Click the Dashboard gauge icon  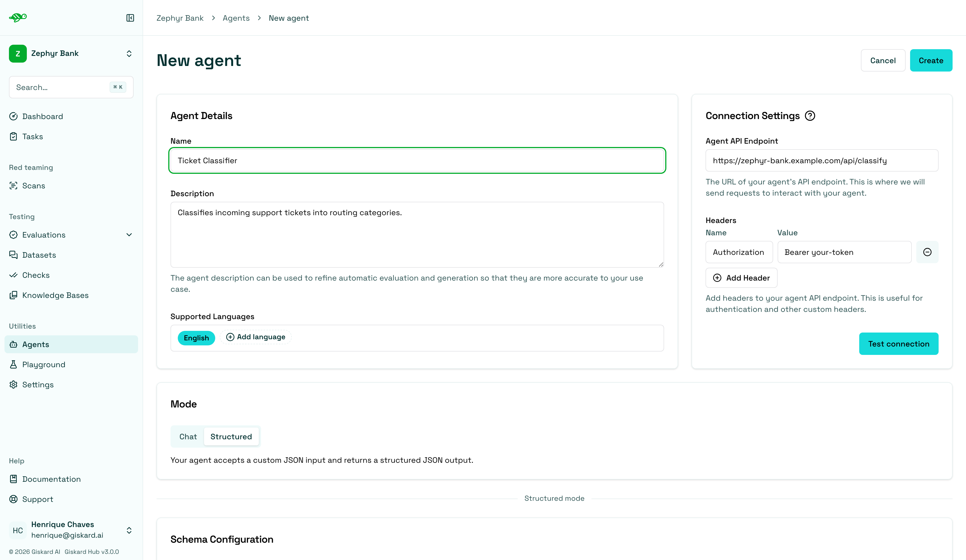pyautogui.click(x=13, y=116)
